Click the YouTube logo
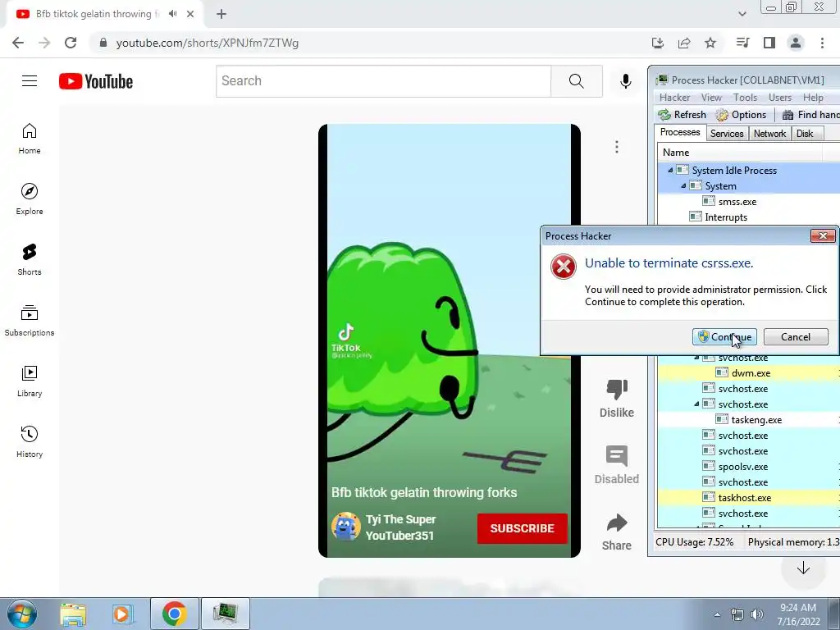 [96, 81]
